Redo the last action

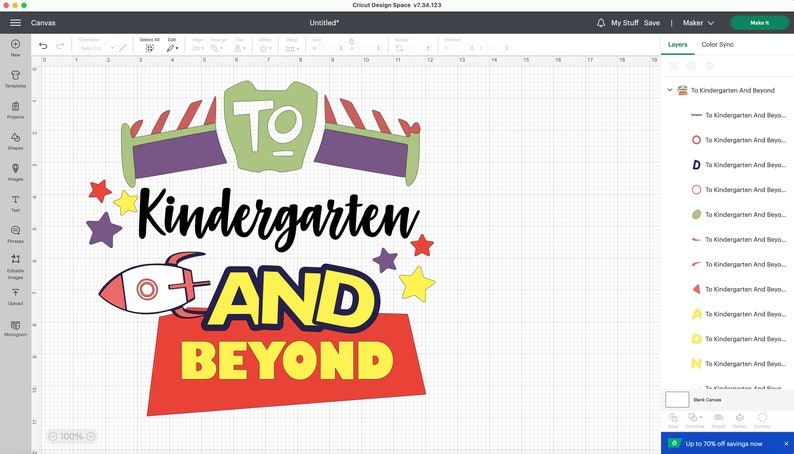click(x=60, y=46)
